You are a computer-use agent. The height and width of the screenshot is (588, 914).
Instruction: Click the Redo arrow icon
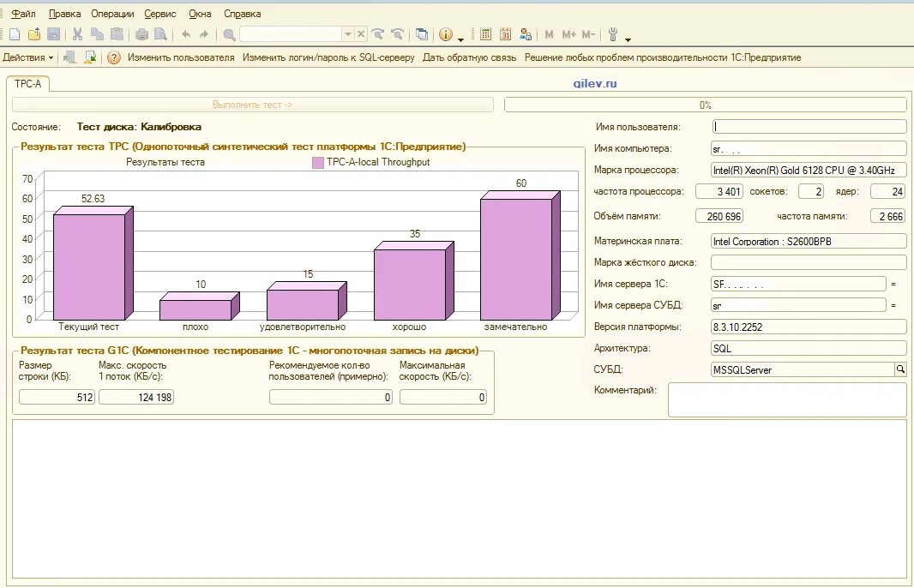pos(204,34)
